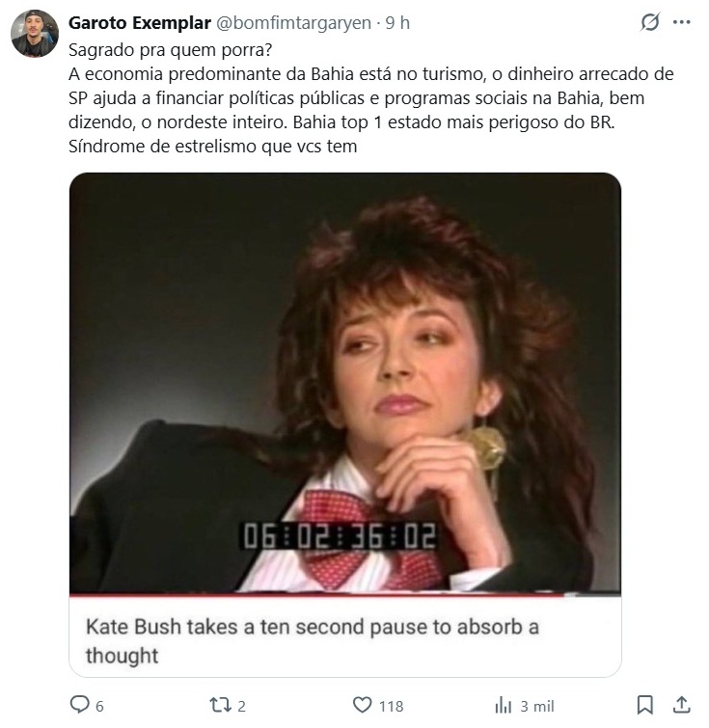Image resolution: width=709 pixels, height=728 pixels.
Task: Click the repost arrows icon
Action: [x=220, y=705]
